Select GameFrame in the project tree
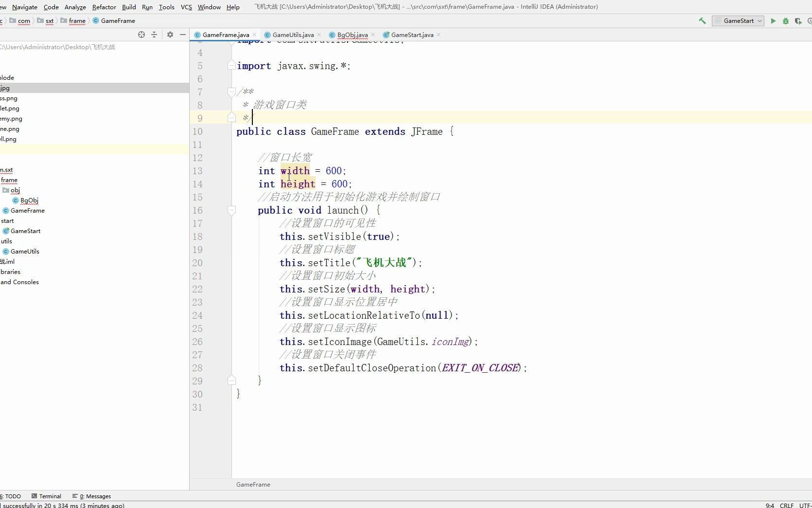The width and height of the screenshot is (812, 508). coord(27,211)
